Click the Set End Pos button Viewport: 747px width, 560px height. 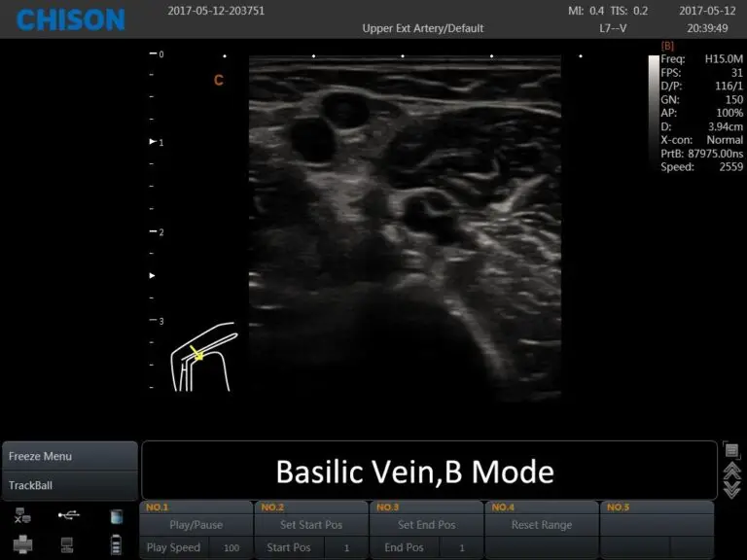426,525
